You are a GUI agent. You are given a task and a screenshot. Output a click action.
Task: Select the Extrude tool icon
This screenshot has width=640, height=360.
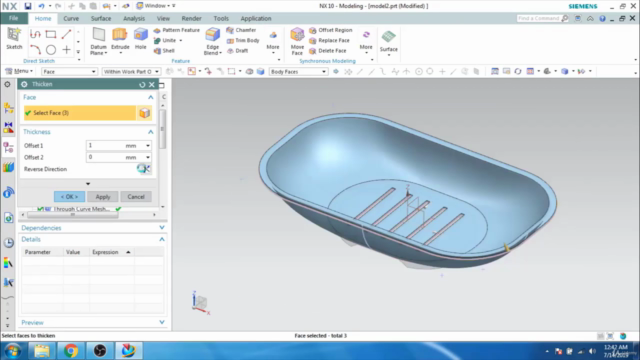coord(120,35)
